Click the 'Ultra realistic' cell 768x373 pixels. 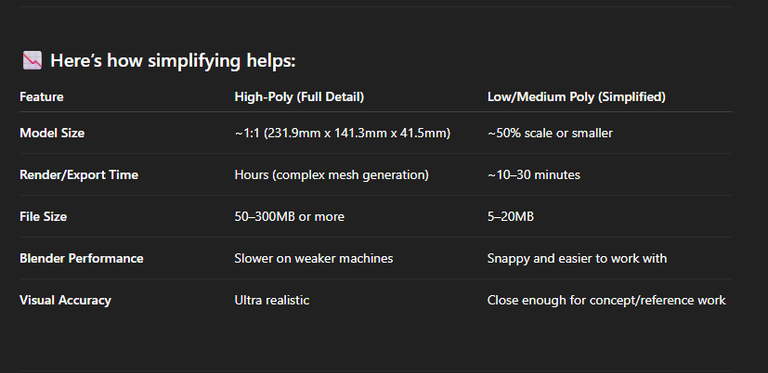(272, 300)
